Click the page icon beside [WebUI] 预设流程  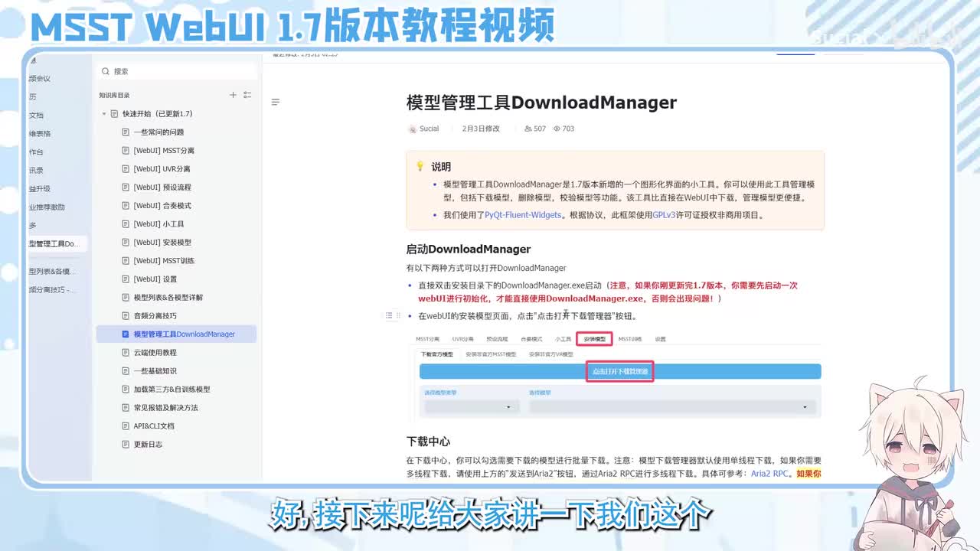click(x=126, y=187)
